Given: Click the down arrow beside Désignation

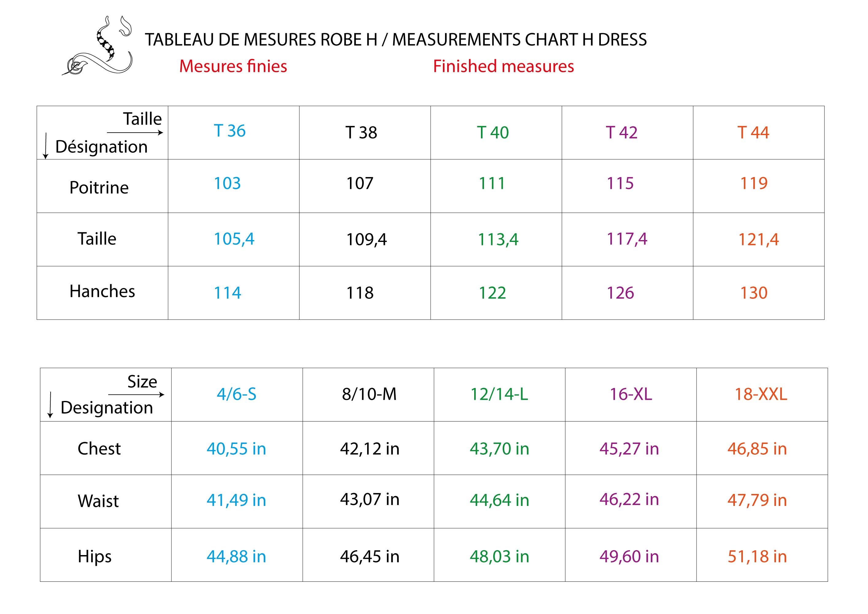Looking at the screenshot, I should 46,146.
